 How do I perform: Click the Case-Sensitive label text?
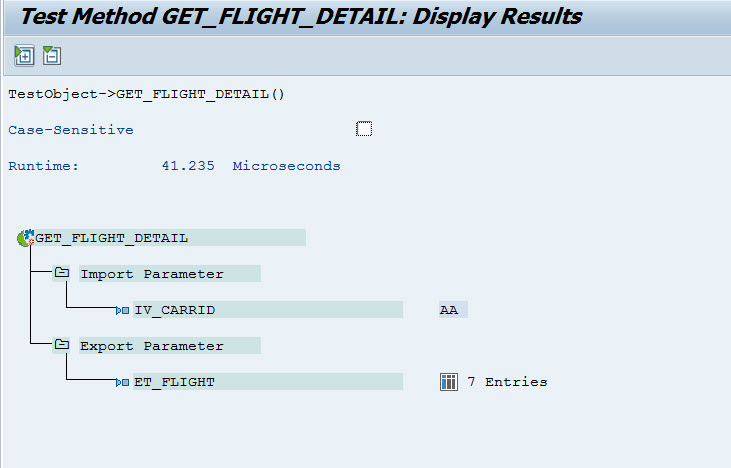tap(71, 130)
